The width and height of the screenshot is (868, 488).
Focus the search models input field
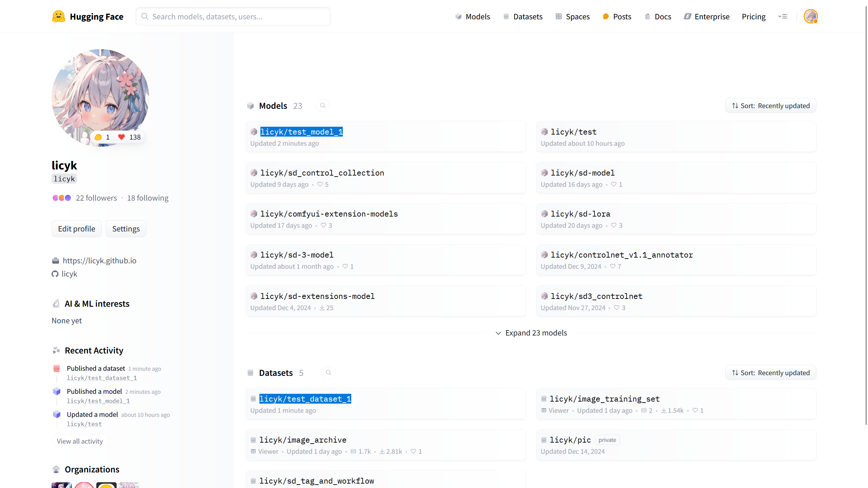pos(234,16)
